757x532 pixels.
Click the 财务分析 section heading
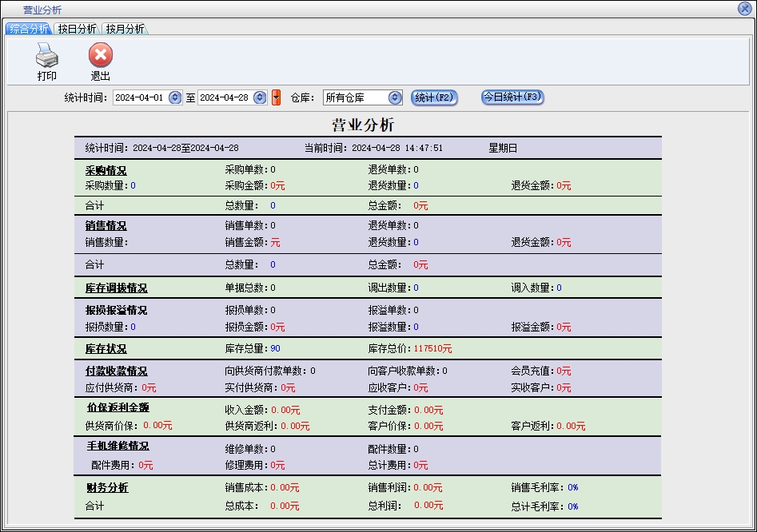click(x=106, y=487)
